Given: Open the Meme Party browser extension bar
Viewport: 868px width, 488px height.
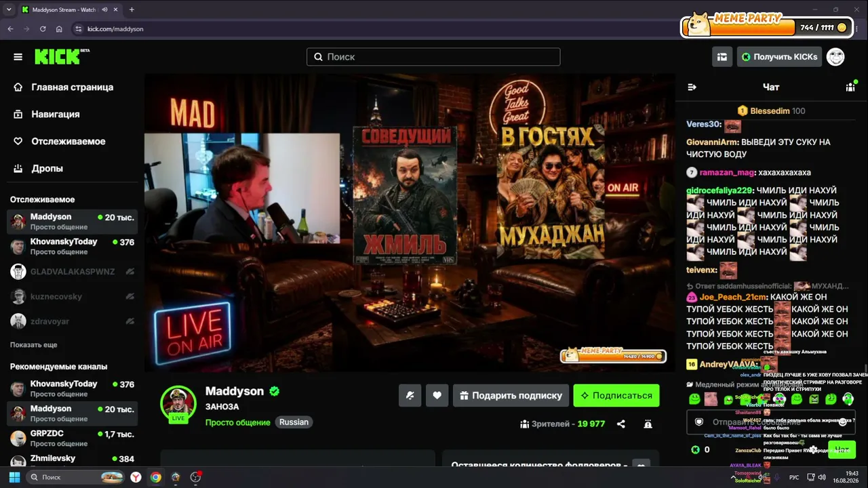Looking at the screenshot, I should 767,26.
